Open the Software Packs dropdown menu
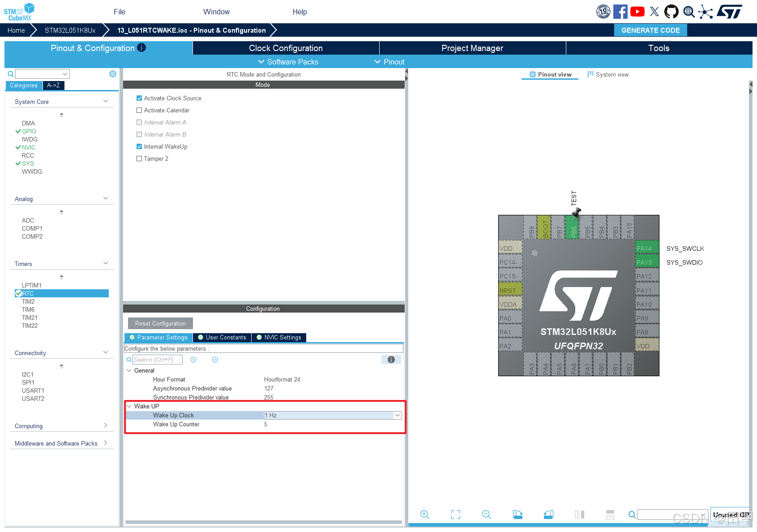The width and height of the screenshot is (757, 532). pyautogui.click(x=288, y=62)
